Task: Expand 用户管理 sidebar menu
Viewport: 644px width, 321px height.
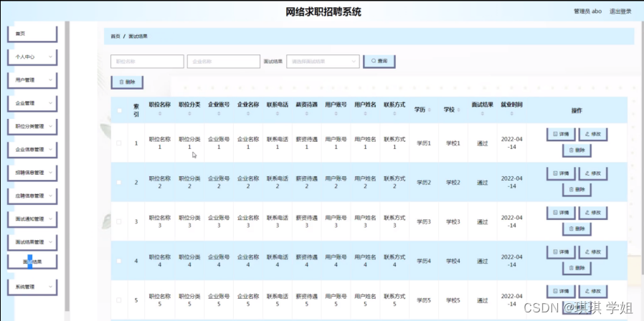Action: click(x=32, y=80)
